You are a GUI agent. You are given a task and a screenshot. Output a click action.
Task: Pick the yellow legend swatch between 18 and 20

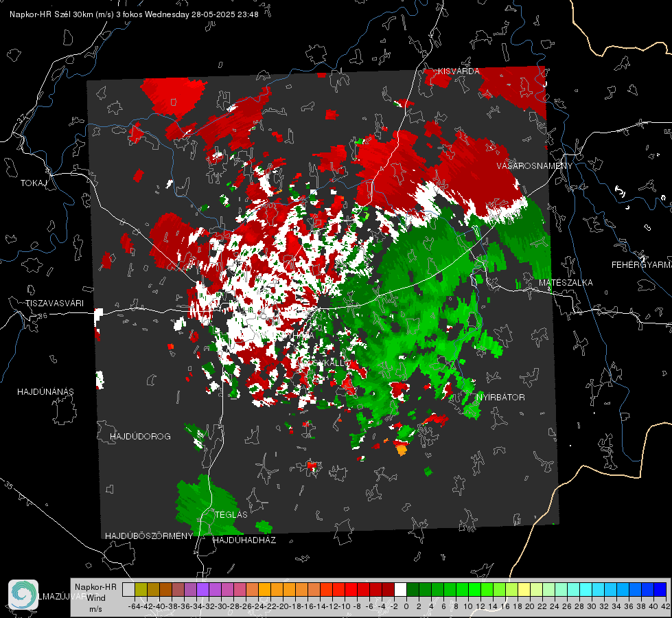coord(524,589)
